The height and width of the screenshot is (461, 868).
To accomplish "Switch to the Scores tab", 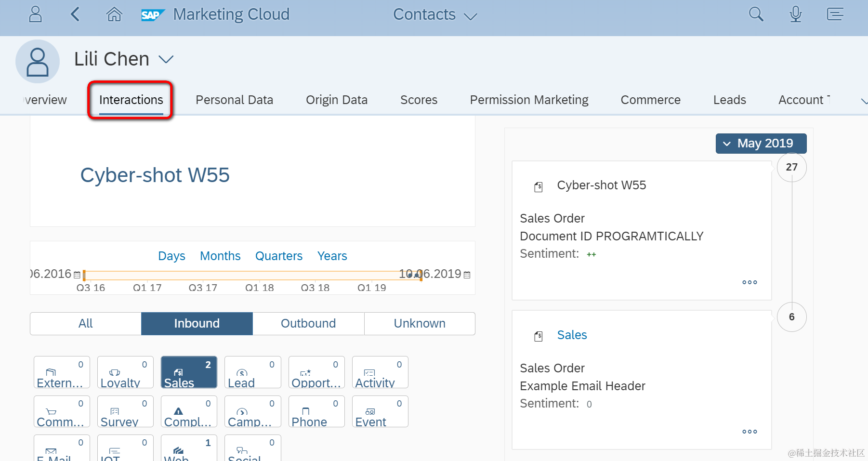I will [419, 100].
